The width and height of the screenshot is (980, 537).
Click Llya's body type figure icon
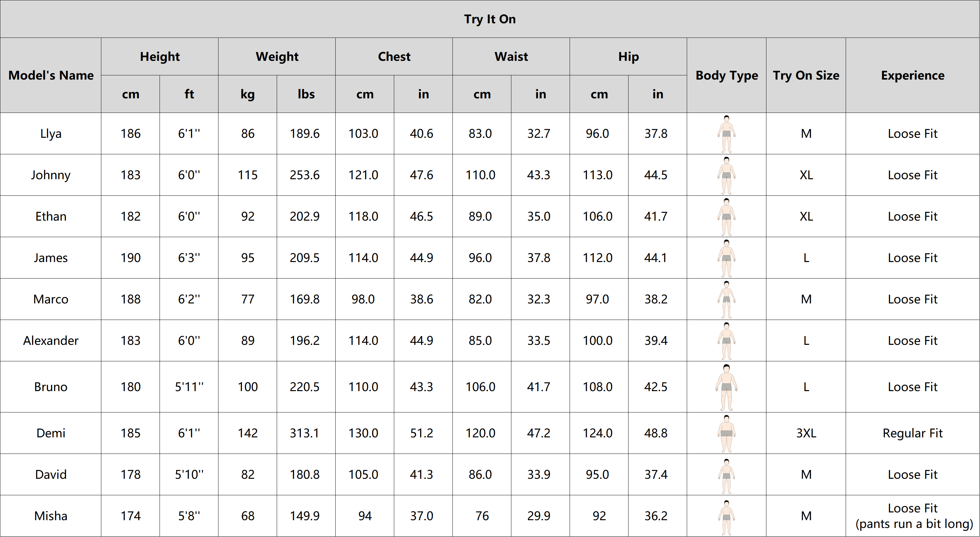point(726,134)
